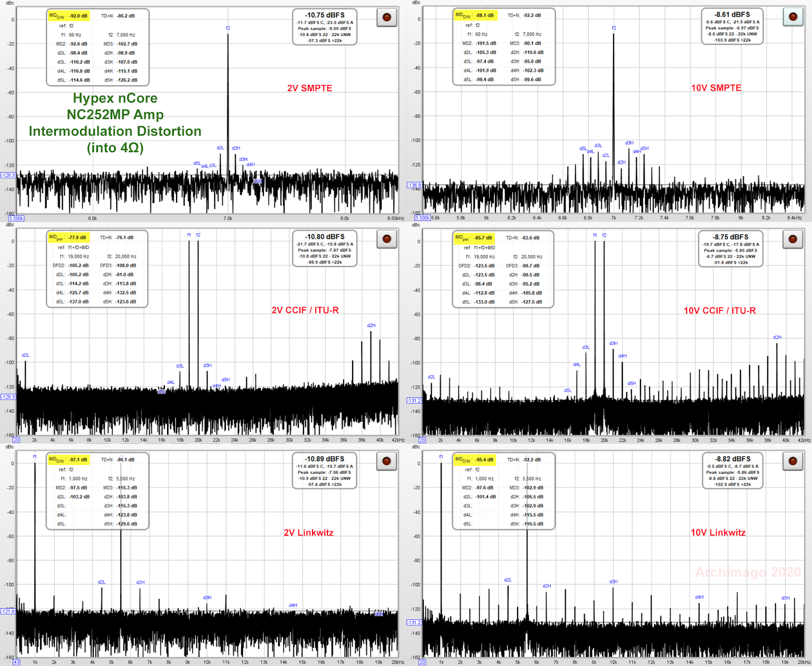This screenshot has height=666, width=812.
Task: Click the d2L marker in 2V CCIF graph
Action: (x=26, y=355)
